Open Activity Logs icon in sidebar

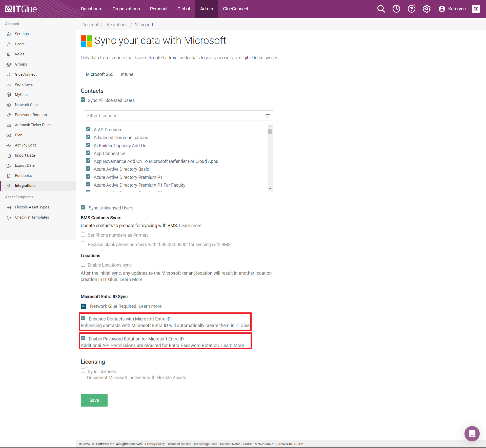9,145
